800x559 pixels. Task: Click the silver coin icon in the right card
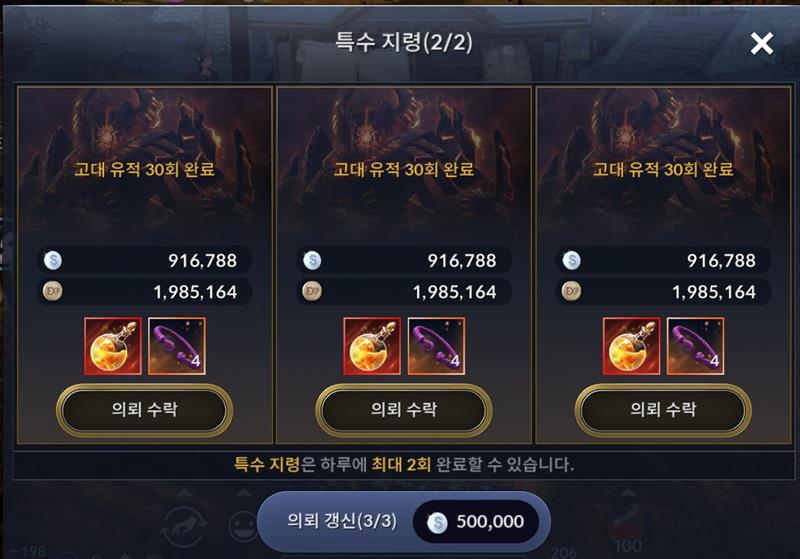(571, 261)
